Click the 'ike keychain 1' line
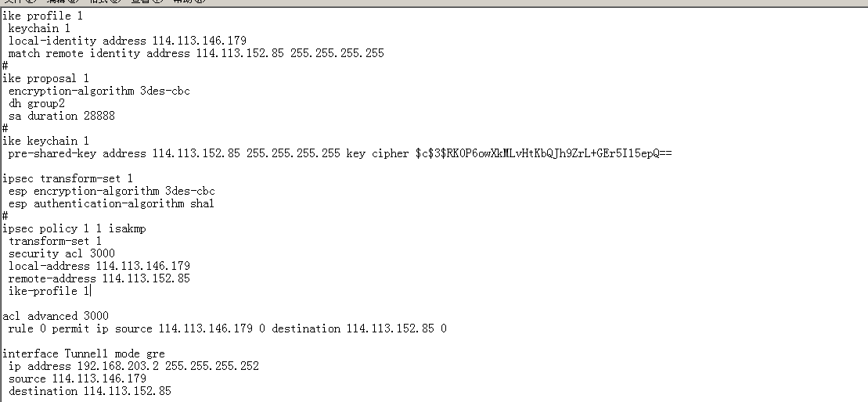 (x=45, y=142)
